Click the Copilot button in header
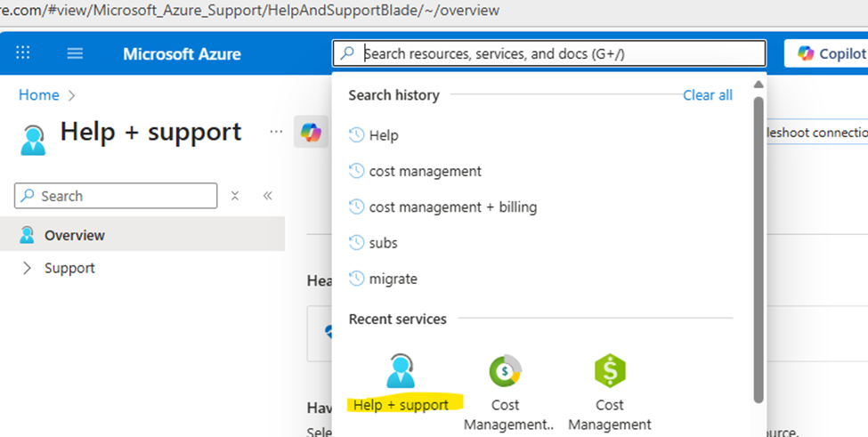 pos(826,53)
